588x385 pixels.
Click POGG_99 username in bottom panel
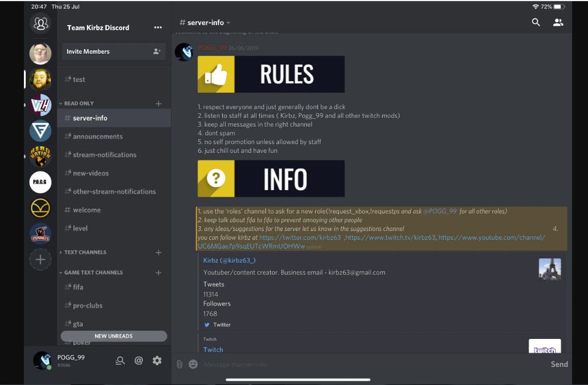coord(71,358)
